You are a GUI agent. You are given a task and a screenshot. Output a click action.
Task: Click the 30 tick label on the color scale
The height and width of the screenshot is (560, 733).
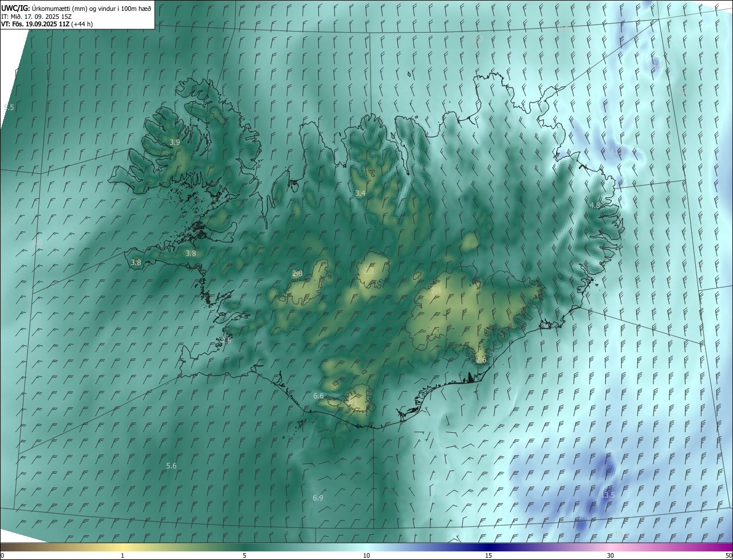point(610,555)
